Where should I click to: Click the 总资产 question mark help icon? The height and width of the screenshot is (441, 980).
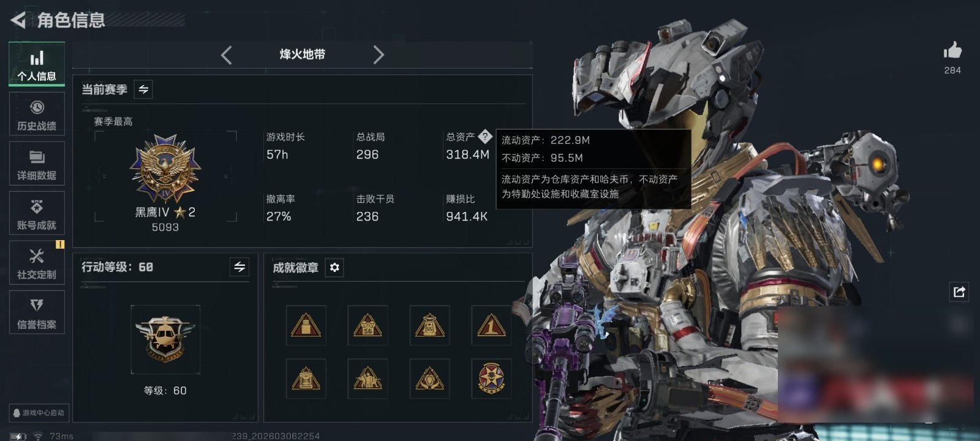[x=485, y=136]
